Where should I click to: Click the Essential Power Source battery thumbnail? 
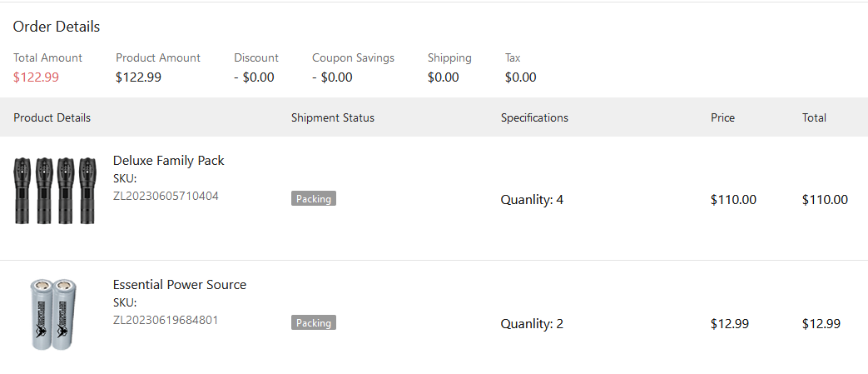coord(53,314)
